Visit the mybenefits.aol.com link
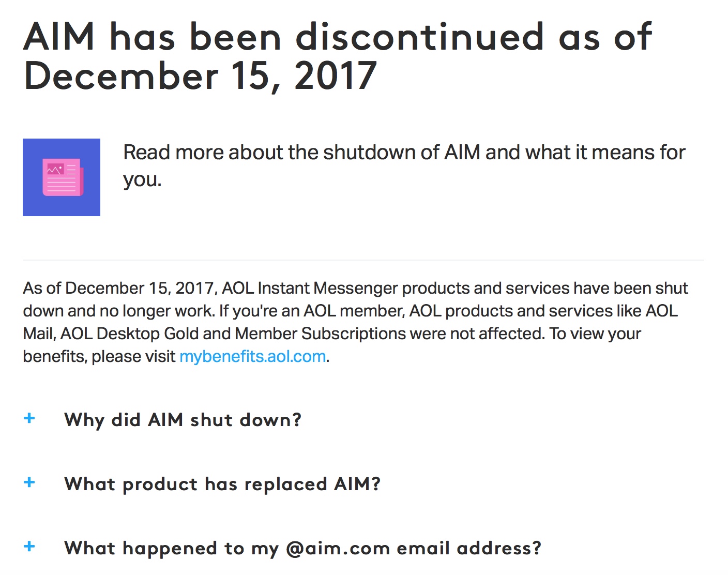The height and width of the screenshot is (575, 728). 252,356
